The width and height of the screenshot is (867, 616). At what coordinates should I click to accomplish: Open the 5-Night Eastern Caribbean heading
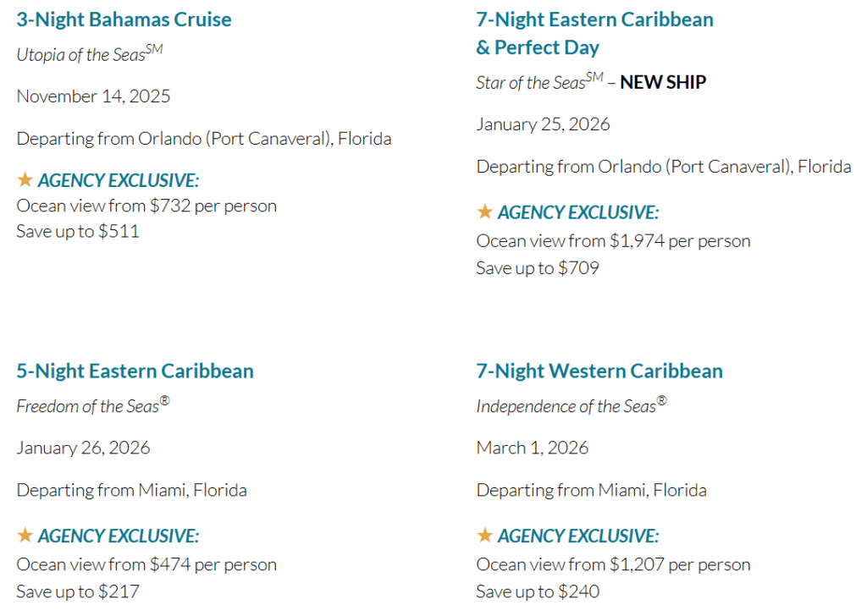click(x=135, y=371)
